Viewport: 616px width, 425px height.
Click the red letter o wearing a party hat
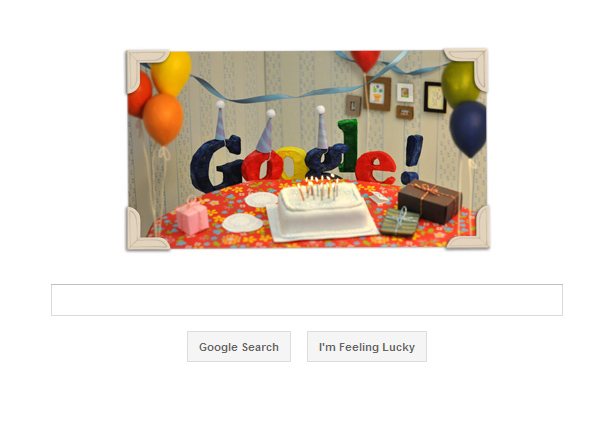(x=260, y=165)
